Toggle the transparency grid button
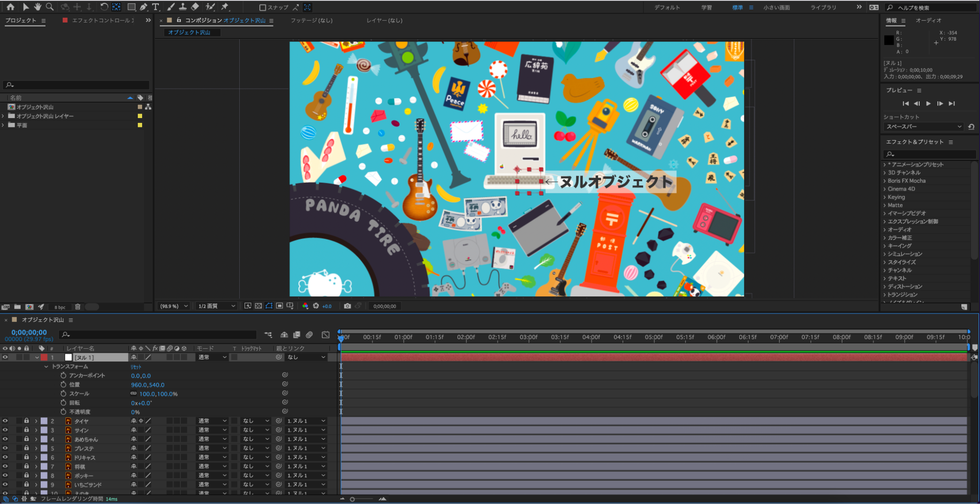Viewport: 980px width, 504px height. click(258, 306)
